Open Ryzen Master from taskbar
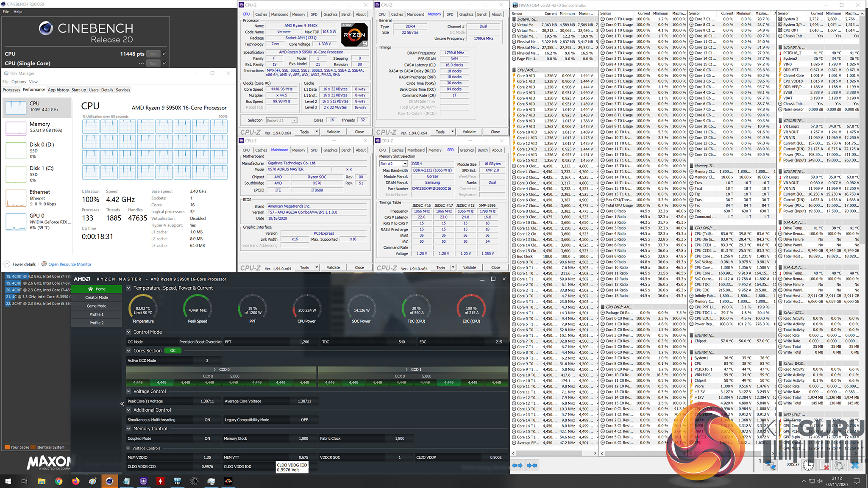Screen dimensions: 868x488 tap(228, 481)
